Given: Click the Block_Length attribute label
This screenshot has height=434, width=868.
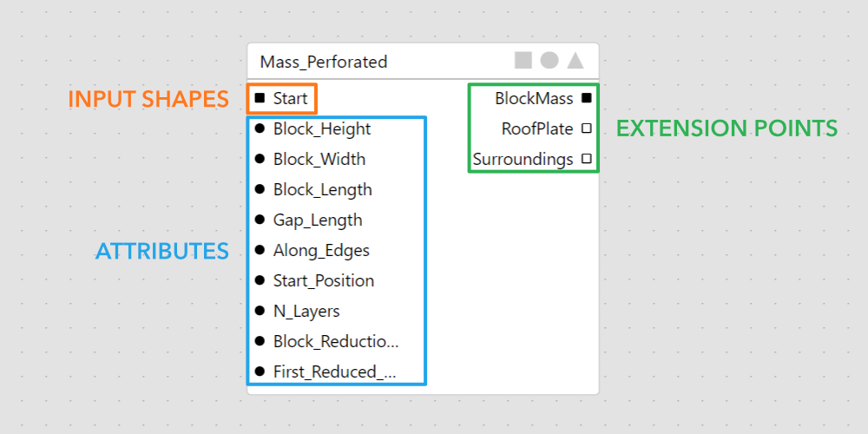Looking at the screenshot, I should 322,189.
